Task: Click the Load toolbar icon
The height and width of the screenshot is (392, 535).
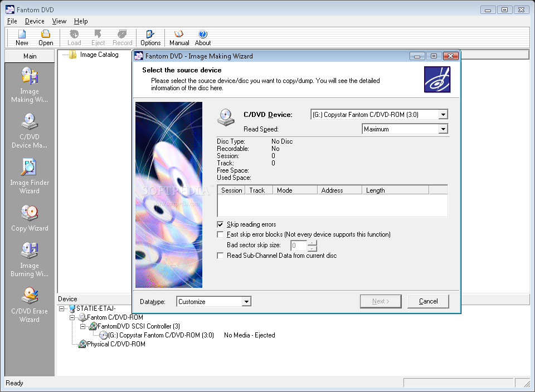Action: click(x=74, y=34)
